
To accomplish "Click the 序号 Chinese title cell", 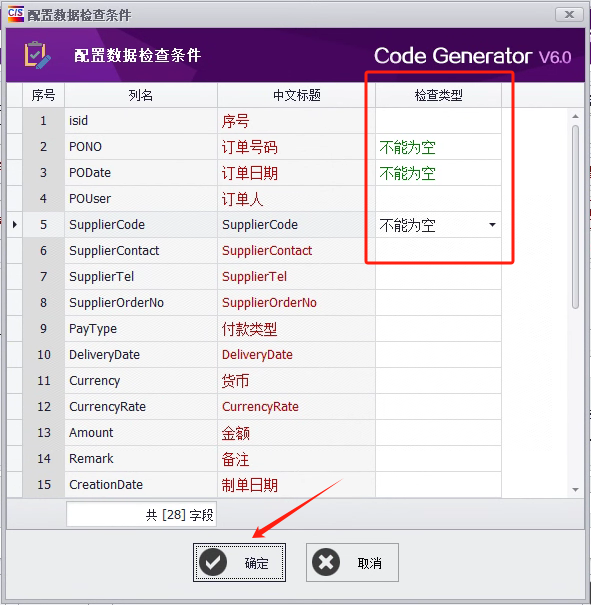I will (296, 121).
